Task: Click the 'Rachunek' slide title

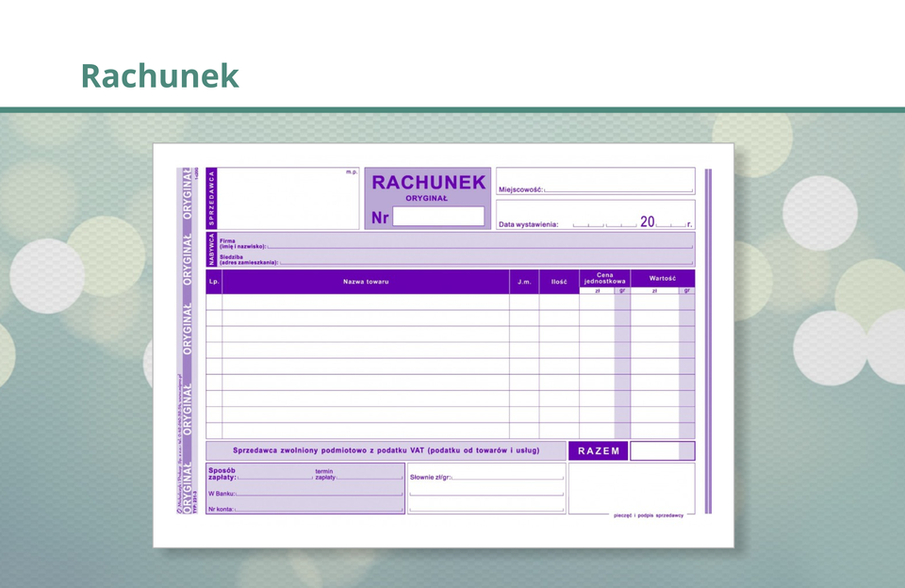Action: (160, 76)
